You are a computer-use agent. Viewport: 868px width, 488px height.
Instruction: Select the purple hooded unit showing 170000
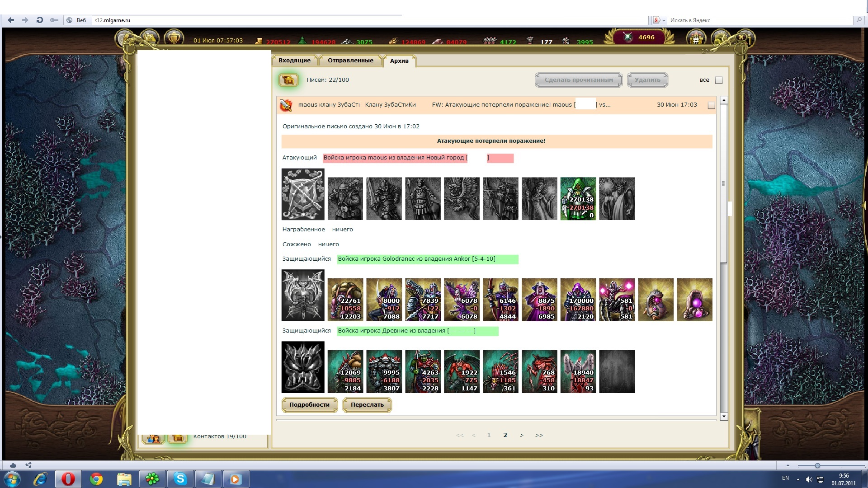(578, 300)
